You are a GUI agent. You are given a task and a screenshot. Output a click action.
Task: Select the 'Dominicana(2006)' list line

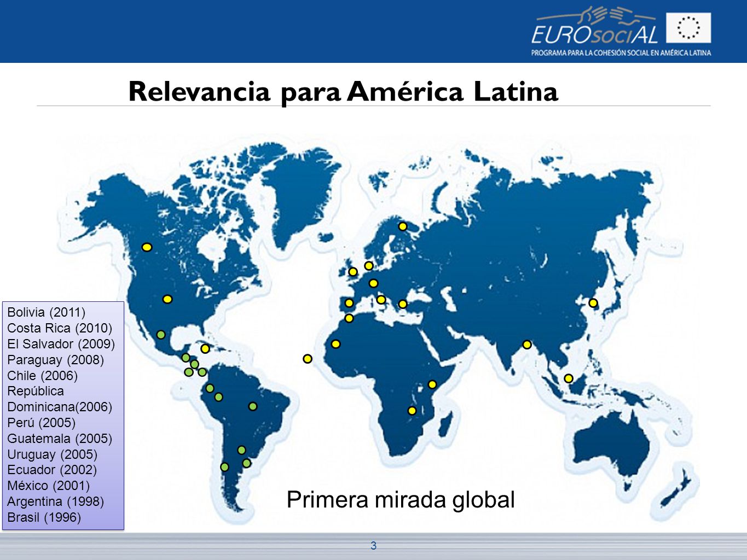[60, 407]
